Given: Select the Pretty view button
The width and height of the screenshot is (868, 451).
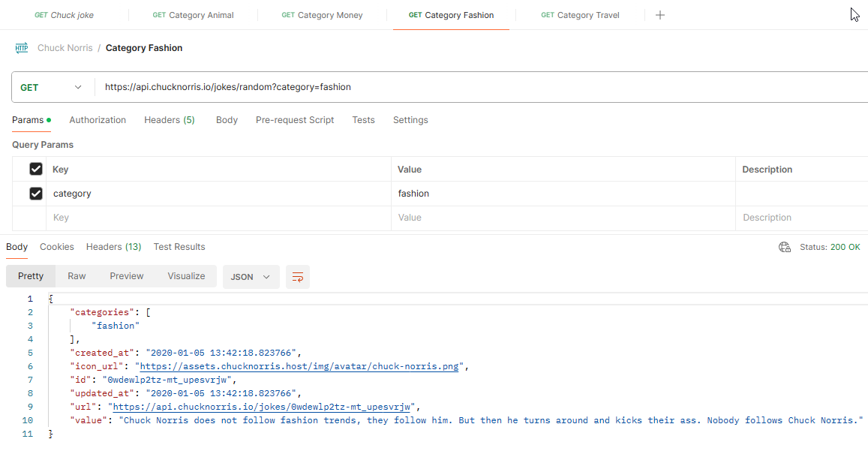Looking at the screenshot, I should coord(31,276).
